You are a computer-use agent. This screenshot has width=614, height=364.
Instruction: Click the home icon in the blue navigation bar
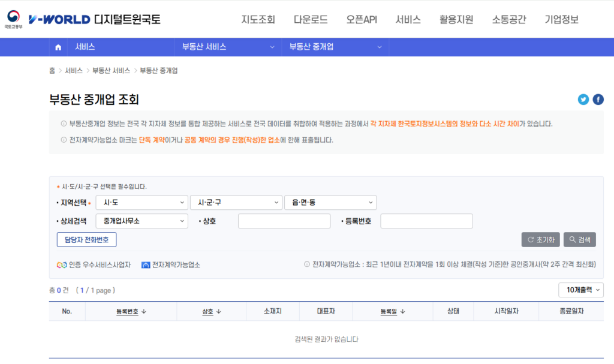(58, 47)
